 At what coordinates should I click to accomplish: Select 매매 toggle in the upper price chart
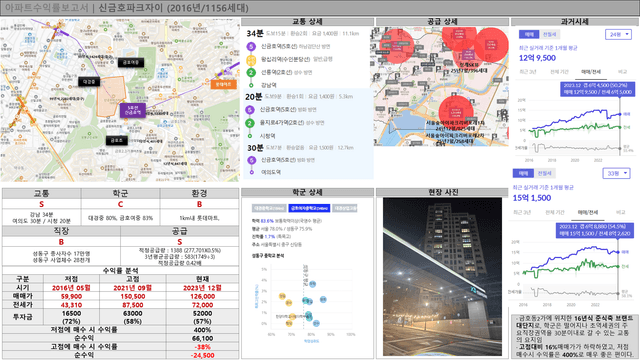pos(529,35)
